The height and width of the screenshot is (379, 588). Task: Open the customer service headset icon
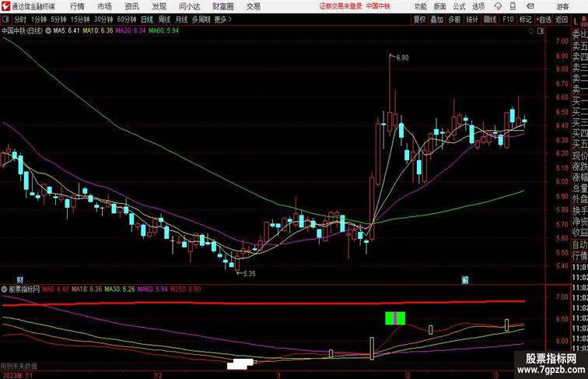coord(498,6)
